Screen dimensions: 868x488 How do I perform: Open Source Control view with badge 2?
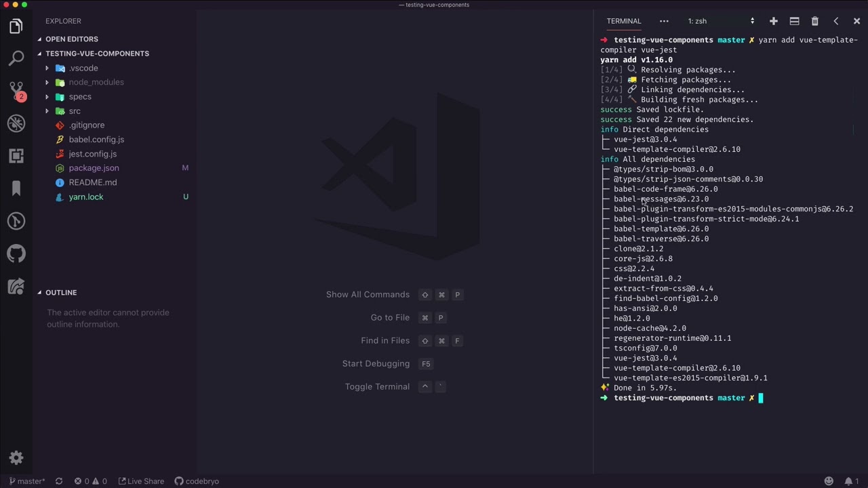(x=16, y=91)
